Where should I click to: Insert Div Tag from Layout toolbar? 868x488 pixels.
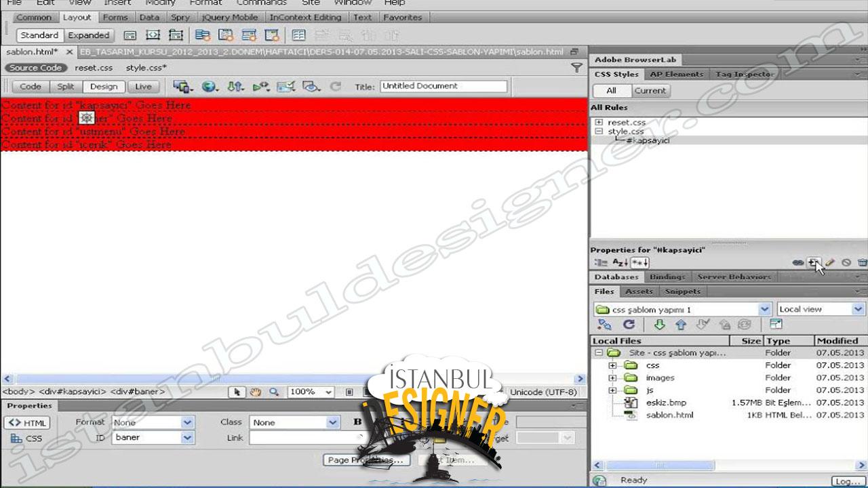(130, 35)
